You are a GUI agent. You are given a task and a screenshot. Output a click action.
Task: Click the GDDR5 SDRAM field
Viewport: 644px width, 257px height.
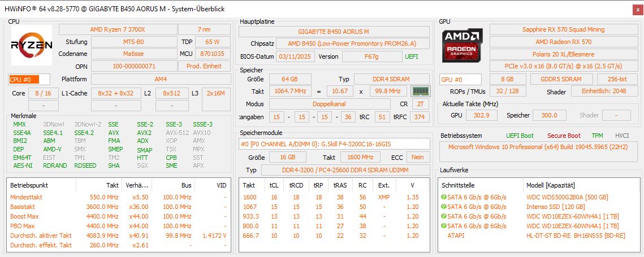pyautogui.click(x=561, y=79)
